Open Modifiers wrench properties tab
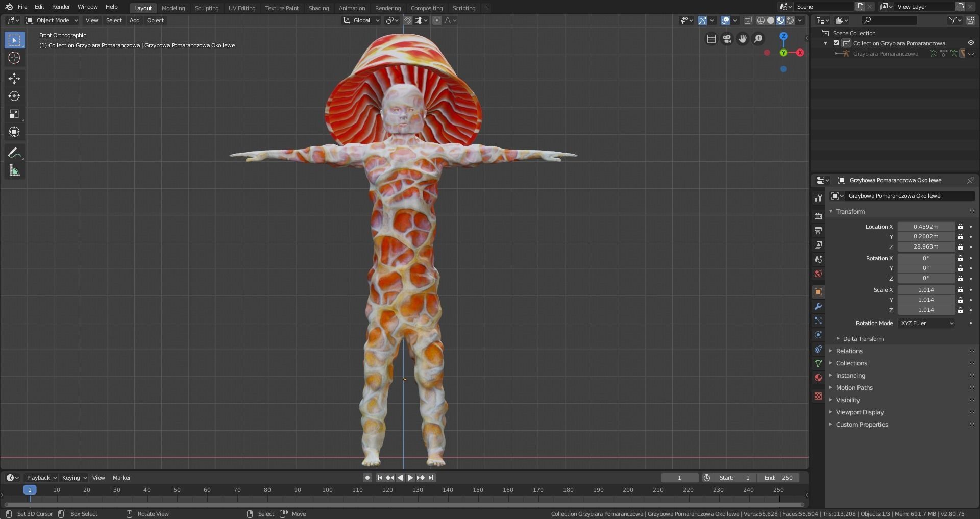Screen dimensions: 980x519 tap(818, 306)
